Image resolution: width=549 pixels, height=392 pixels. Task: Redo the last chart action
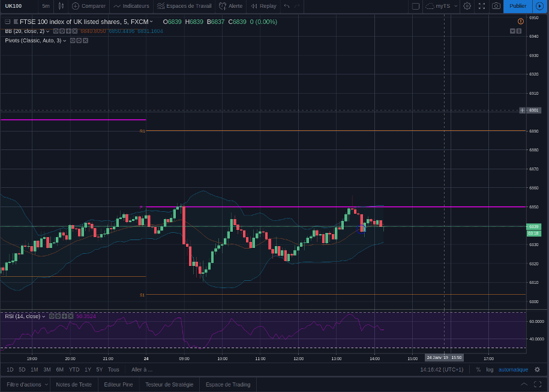click(297, 6)
